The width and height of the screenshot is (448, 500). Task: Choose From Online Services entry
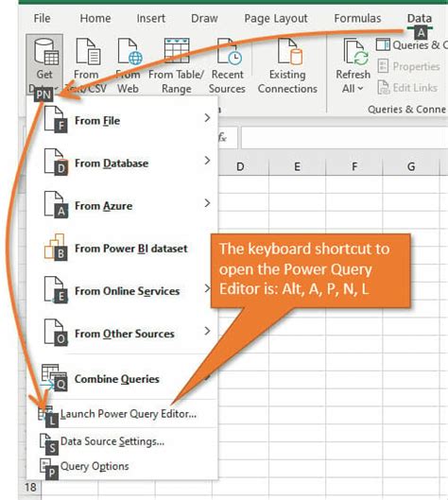point(122,290)
